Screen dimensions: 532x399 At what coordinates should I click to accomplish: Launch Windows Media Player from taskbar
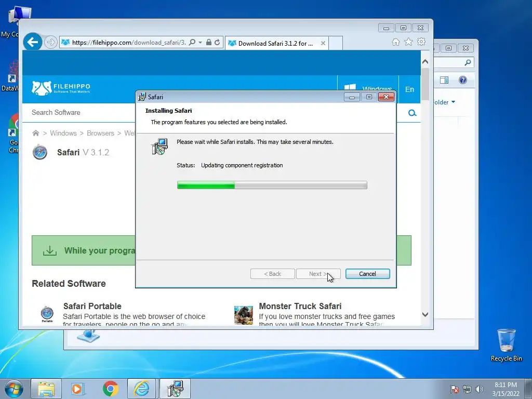(78, 389)
